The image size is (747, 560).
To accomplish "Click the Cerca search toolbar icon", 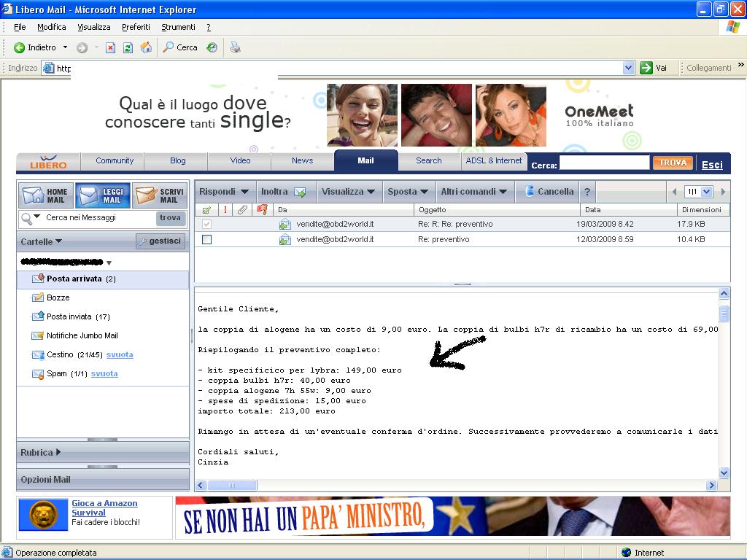I will 168,47.
